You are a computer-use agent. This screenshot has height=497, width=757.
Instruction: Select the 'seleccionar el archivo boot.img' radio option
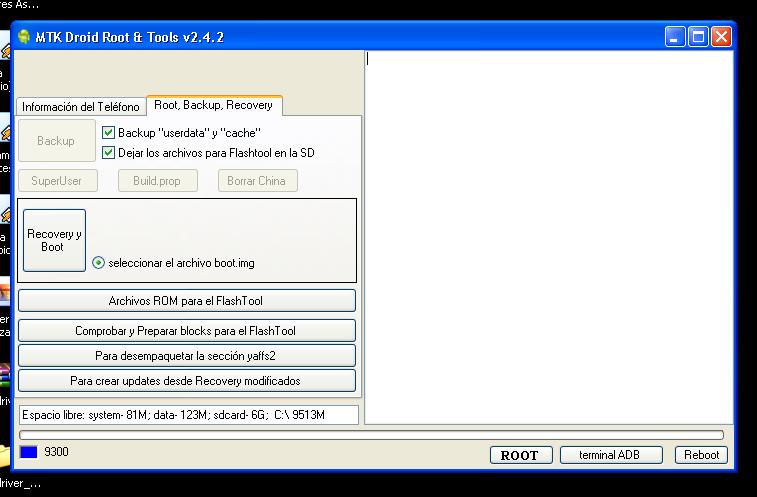[x=98, y=263]
